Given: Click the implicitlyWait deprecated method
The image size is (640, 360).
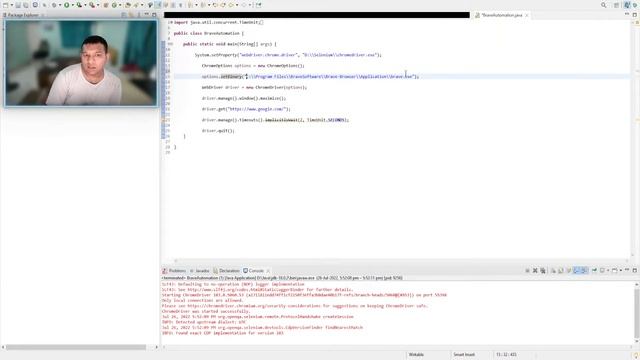Looking at the screenshot, I should [x=281, y=120].
